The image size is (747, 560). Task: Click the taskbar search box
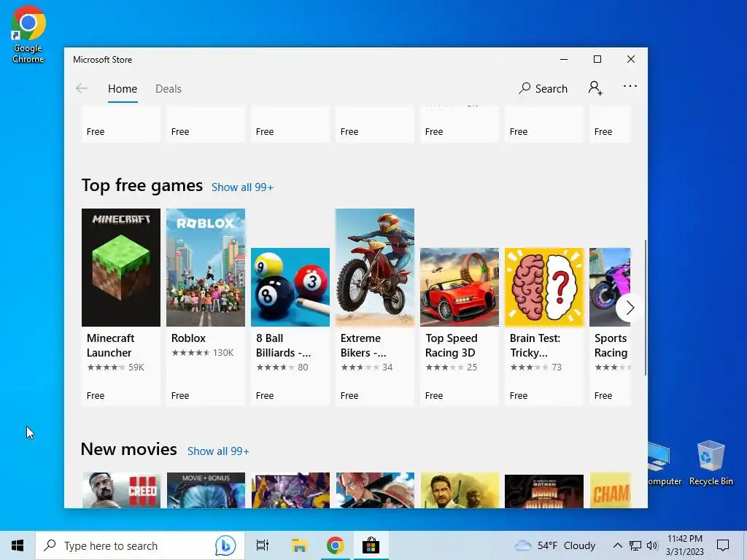click(140, 545)
